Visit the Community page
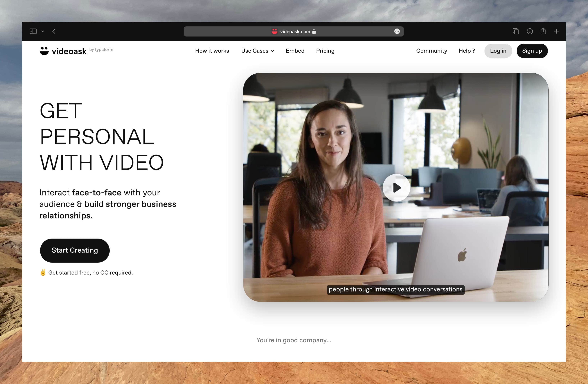Screen dimensions: 588x384 tap(431, 51)
